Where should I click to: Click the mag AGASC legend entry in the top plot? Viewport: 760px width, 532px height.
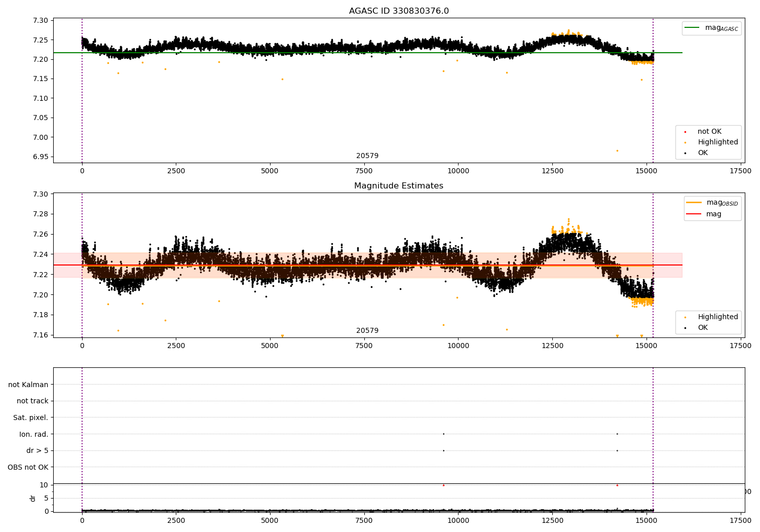[x=711, y=28]
